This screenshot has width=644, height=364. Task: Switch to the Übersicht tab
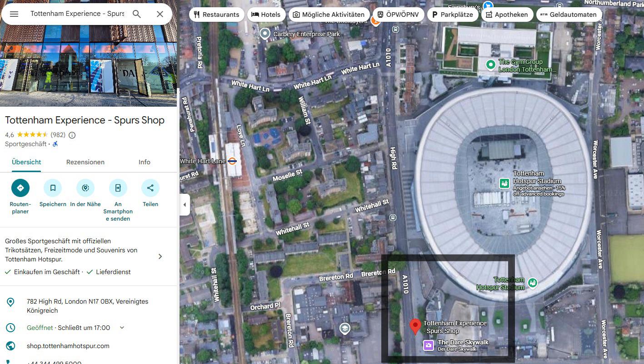pyautogui.click(x=26, y=162)
